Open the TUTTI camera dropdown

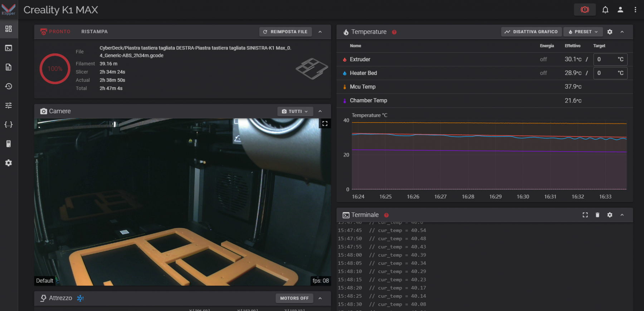295,111
